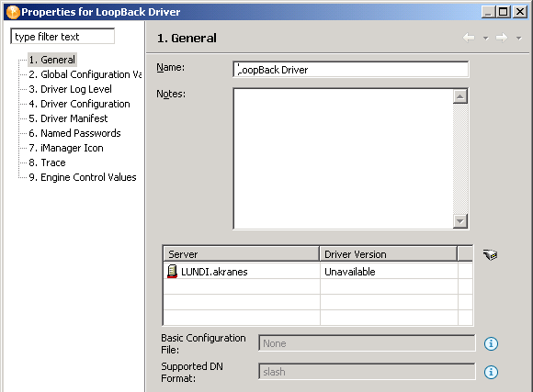Click the Properties window title icon
Image resolution: width=533 pixels, height=392 pixels.
tap(13, 12)
